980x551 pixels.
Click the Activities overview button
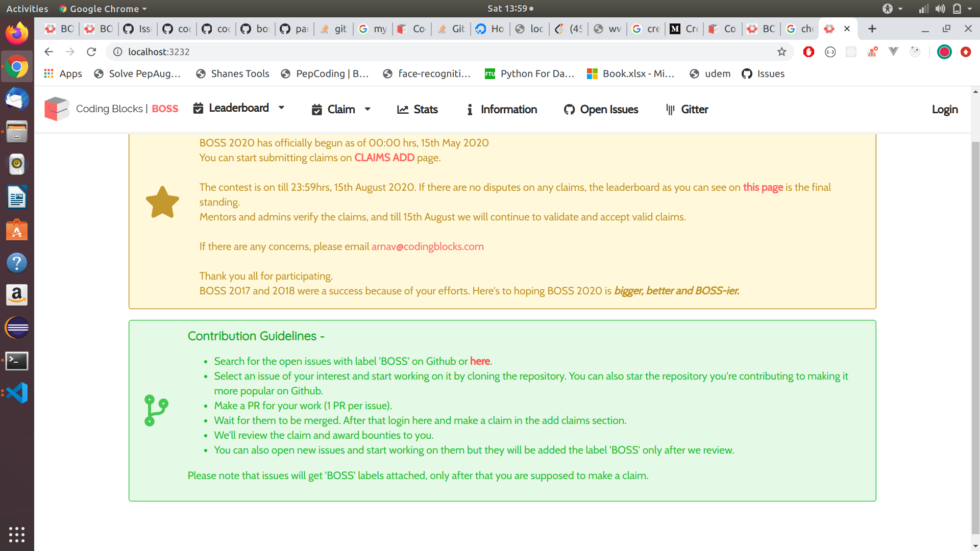click(x=27, y=9)
